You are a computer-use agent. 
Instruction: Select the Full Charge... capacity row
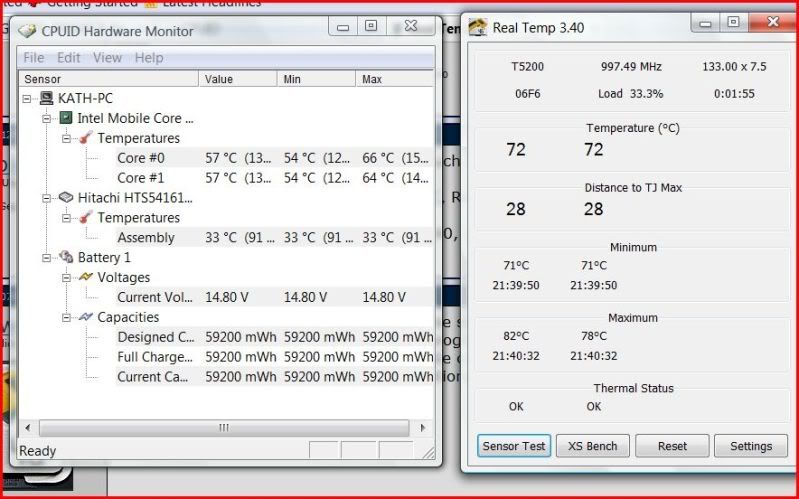[274, 356]
